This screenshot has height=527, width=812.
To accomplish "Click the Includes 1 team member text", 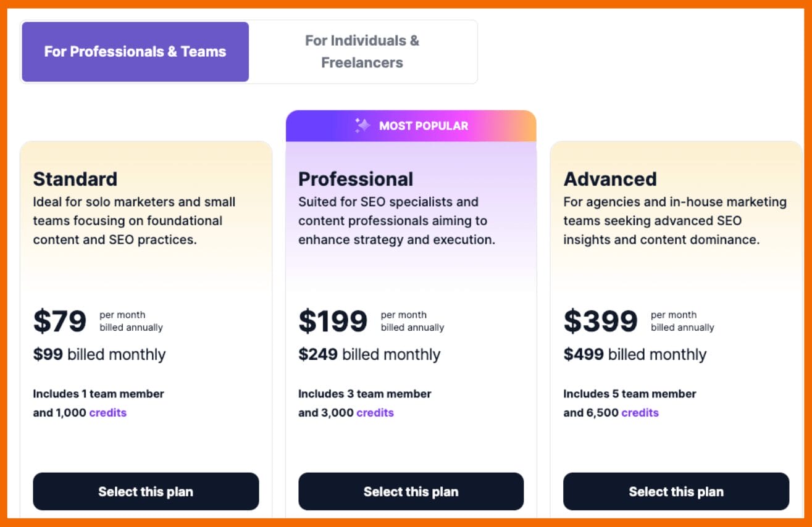I will (98, 394).
